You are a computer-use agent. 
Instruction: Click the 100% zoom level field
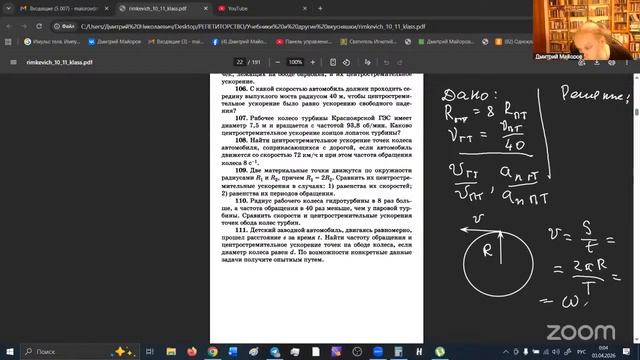(x=295, y=62)
